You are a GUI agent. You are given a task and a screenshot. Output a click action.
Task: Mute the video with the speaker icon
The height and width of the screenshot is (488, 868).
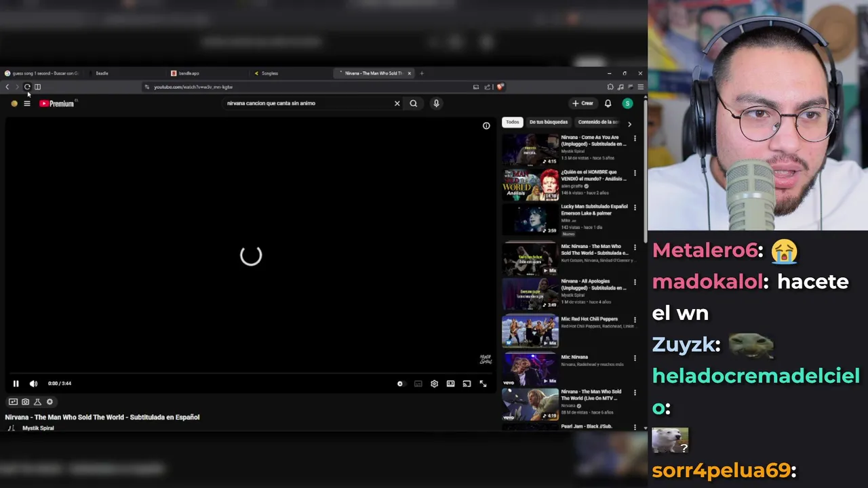click(x=33, y=384)
